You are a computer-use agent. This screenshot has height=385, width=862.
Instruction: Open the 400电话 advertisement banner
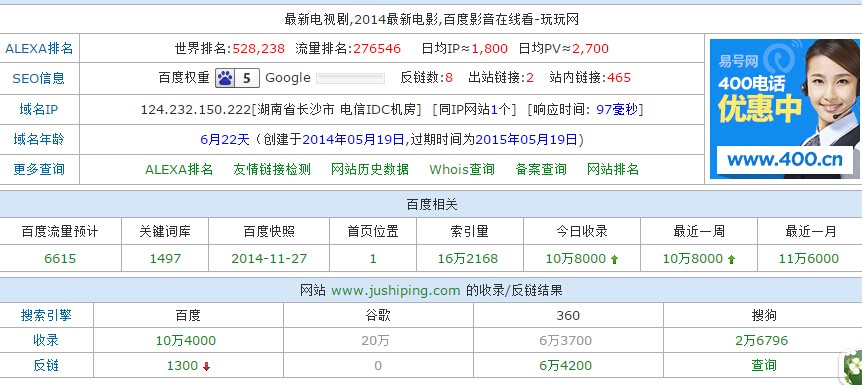click(x=784, y=109)
